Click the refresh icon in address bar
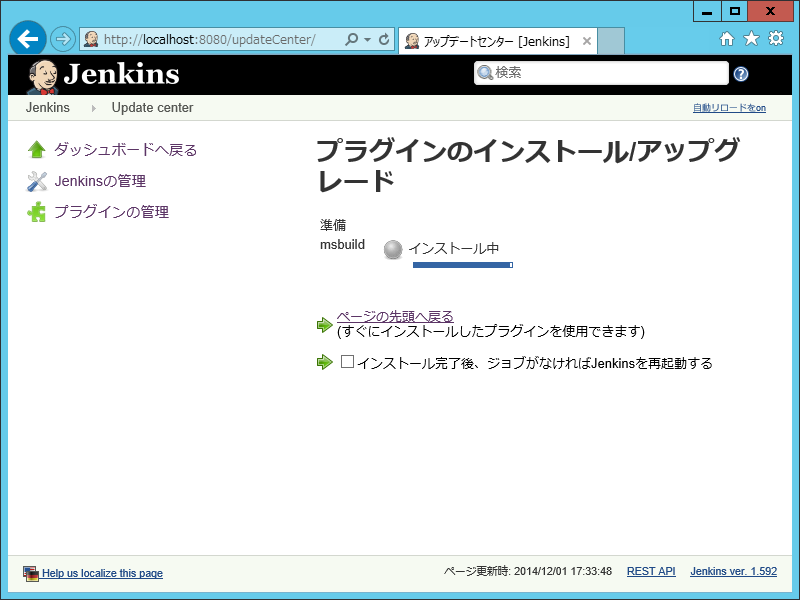Screen dimensions: 800x600 pyautogui.click(x=384, y=39)
